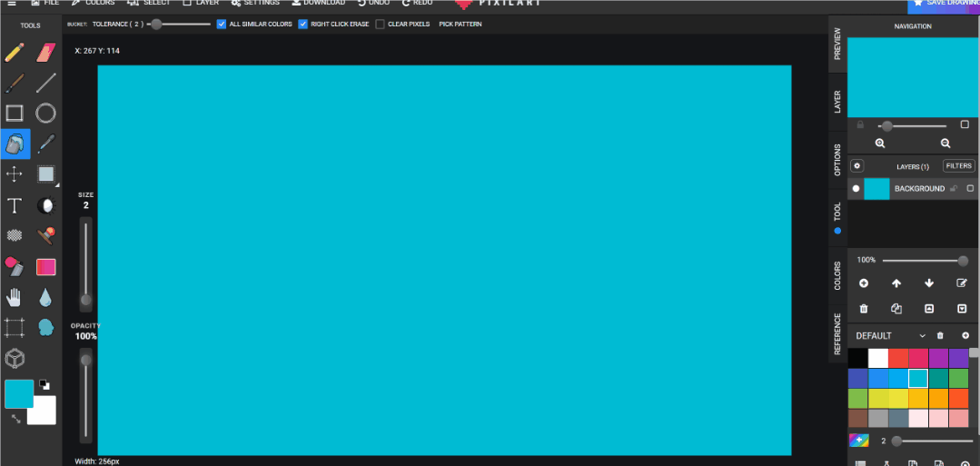The height and width of the screenshot is (466, 980).
Task: Merge layer down icon
Action: (962, 308)
